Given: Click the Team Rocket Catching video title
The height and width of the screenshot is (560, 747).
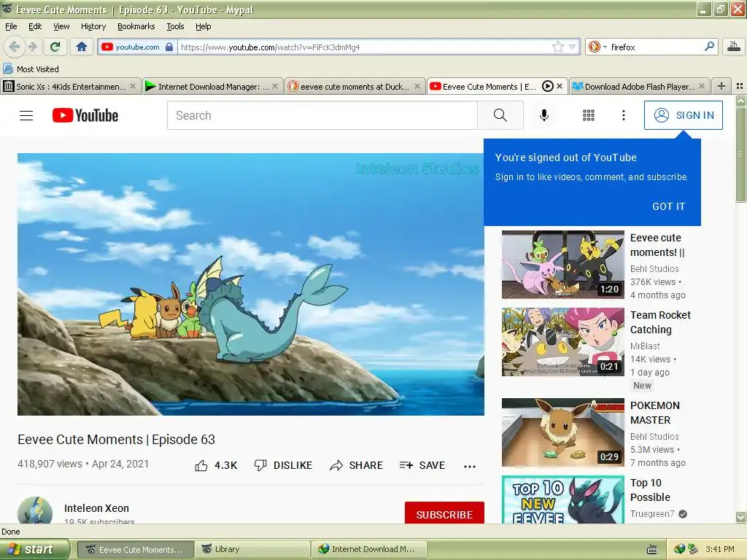Looking at the screenshot, I should (660, 322).
